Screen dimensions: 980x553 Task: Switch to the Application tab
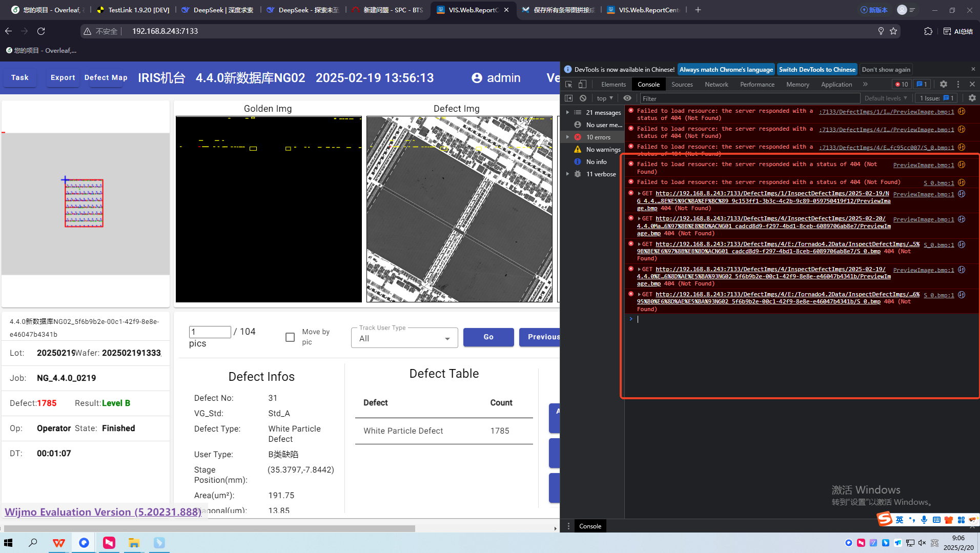click(836, 84)
